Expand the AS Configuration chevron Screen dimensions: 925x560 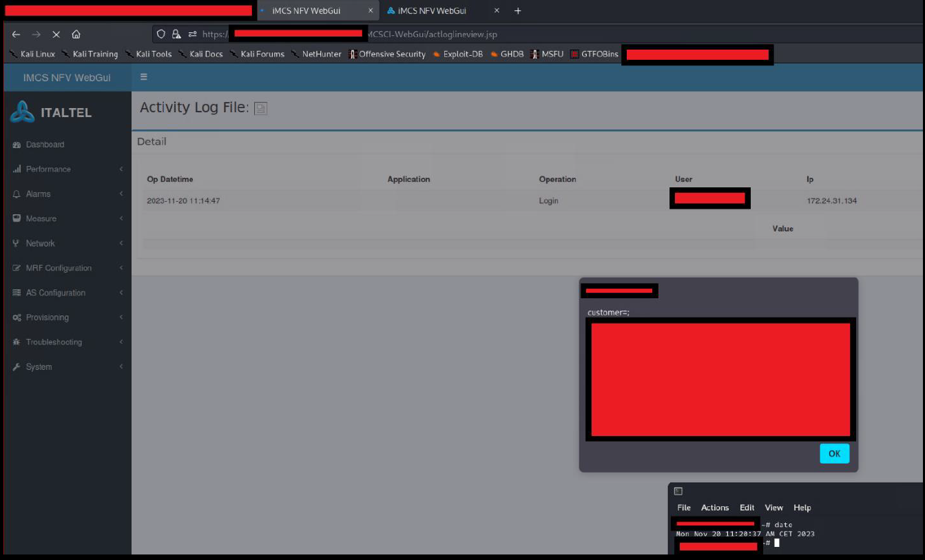click(x=121, y=293)
